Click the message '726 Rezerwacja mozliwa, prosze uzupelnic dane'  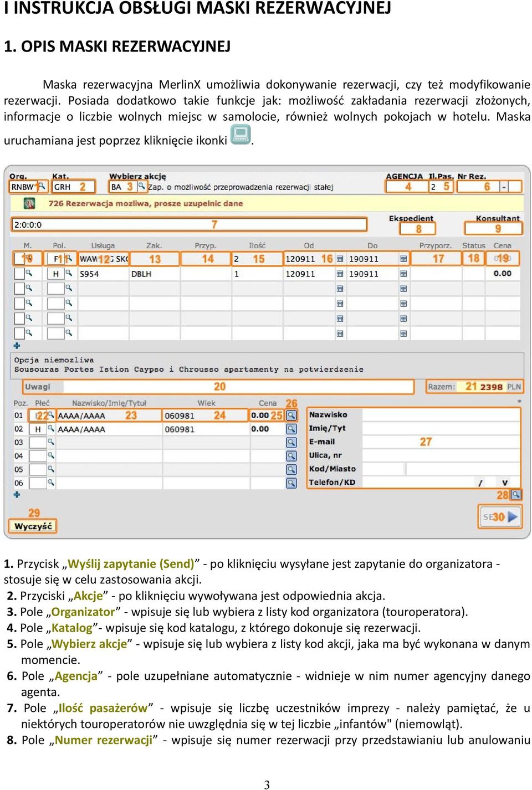coord(146,203)
